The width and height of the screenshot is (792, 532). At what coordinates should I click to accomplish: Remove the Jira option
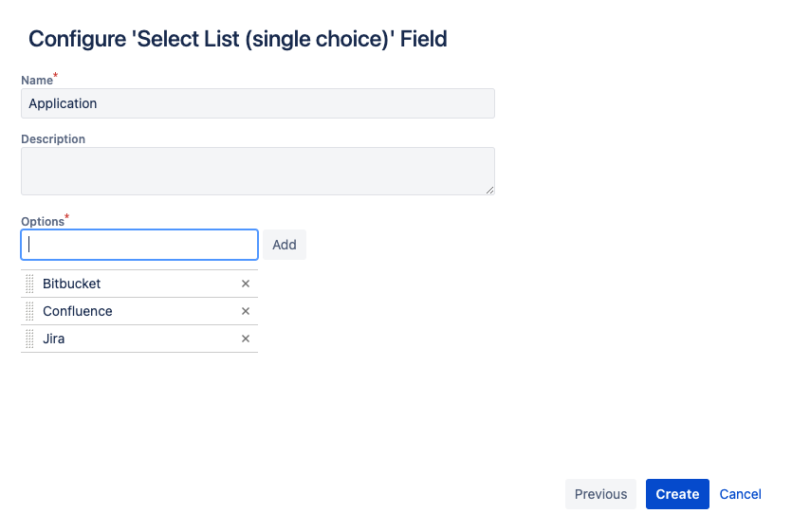click(246, 339)
